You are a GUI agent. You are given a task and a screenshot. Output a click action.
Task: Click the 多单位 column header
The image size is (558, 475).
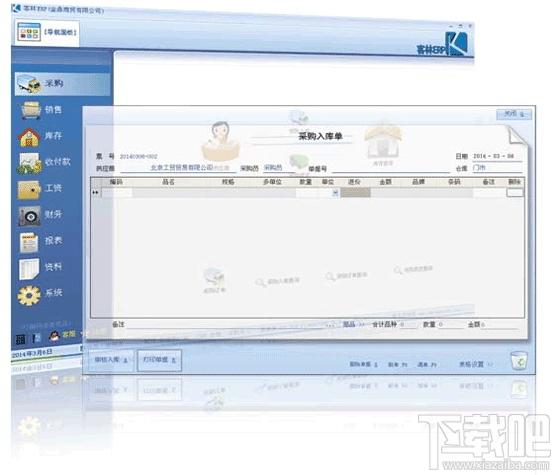272,182
